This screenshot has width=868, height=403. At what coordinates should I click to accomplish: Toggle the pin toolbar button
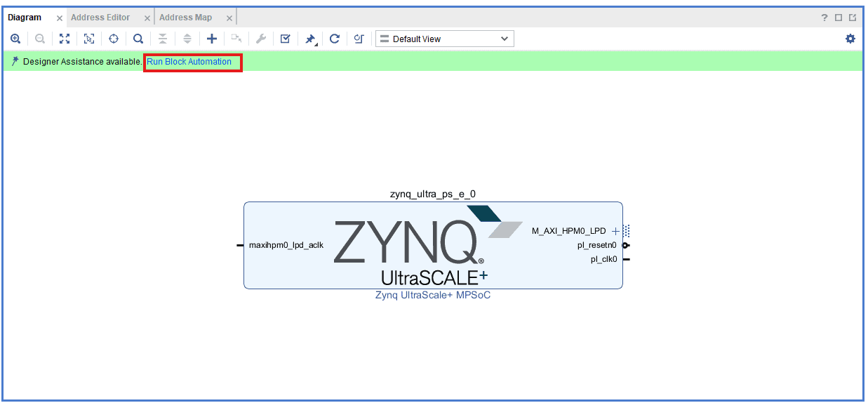point(309,39)
